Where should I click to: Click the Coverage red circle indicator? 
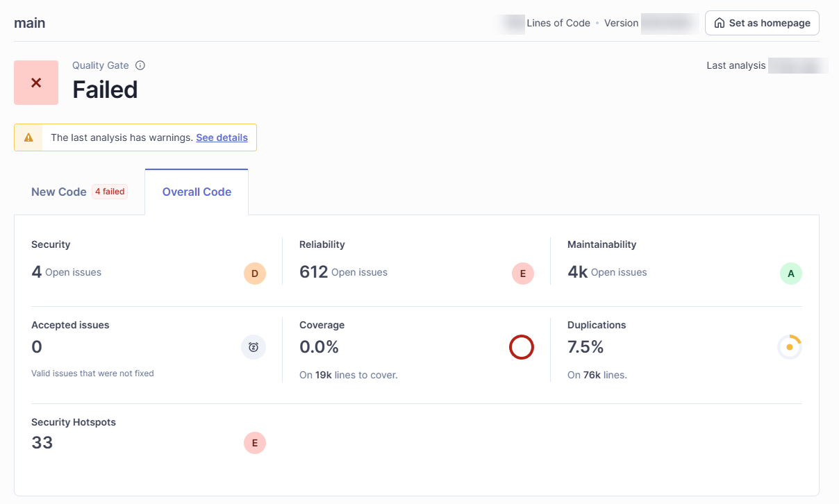(522, 347)
